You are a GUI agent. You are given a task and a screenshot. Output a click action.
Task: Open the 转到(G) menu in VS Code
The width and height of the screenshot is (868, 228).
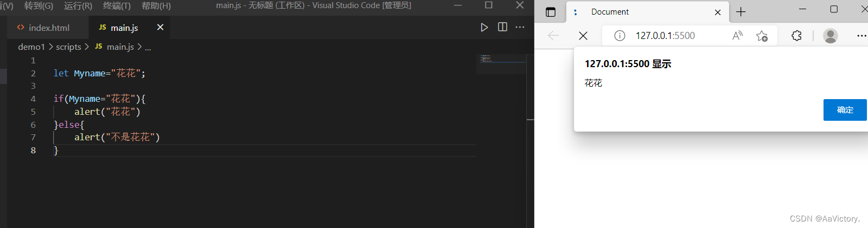(x=39, y=5)
